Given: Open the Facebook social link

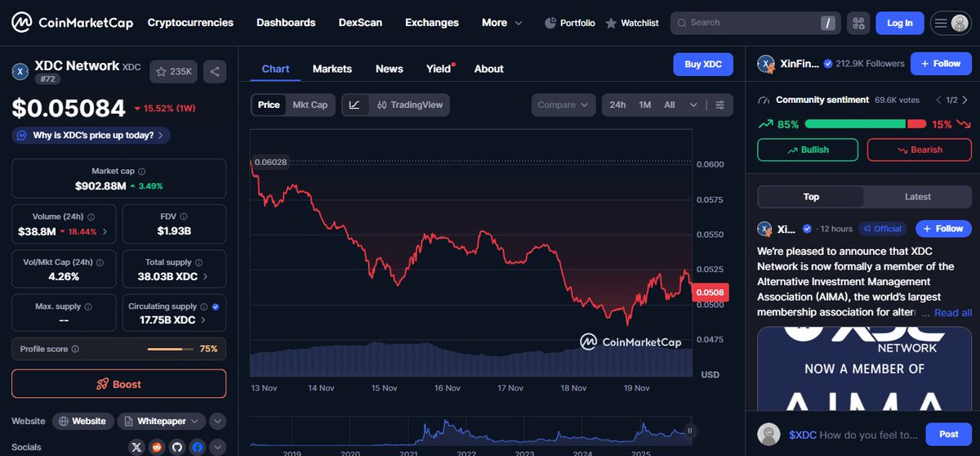Looking at the screenshot, I should tap(197, 448).
